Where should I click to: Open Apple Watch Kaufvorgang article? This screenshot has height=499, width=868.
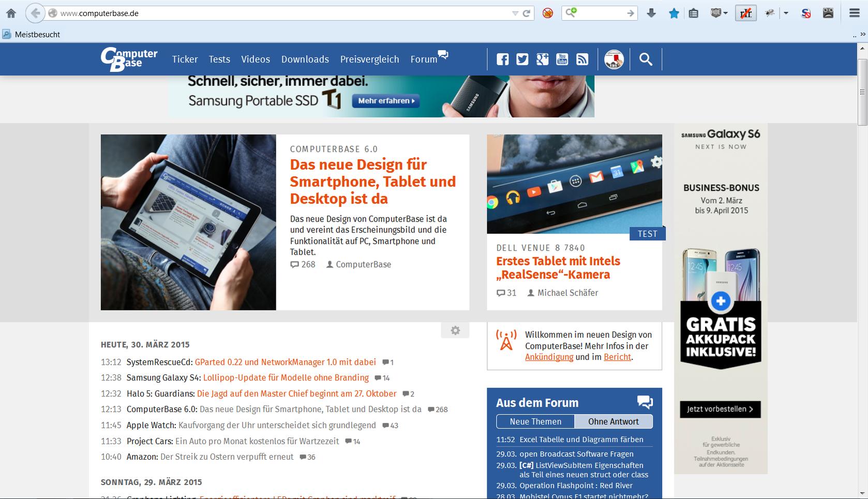pos(277,425)
